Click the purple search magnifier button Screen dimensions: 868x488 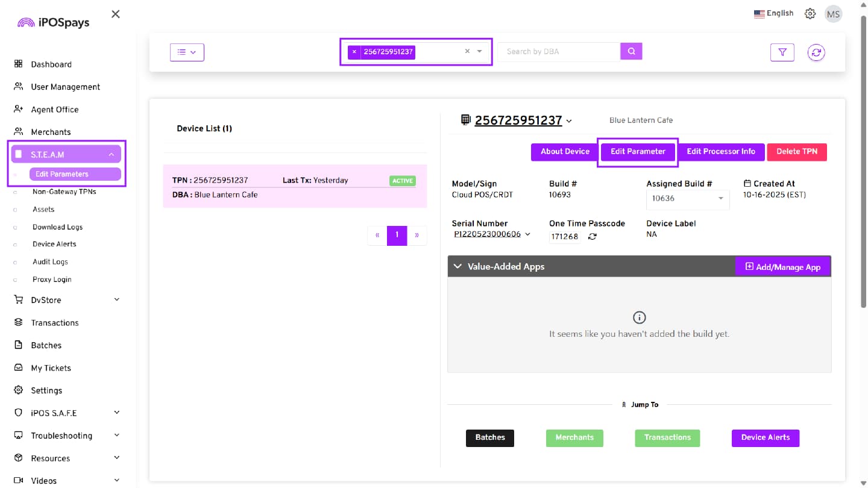click(631, 51)
